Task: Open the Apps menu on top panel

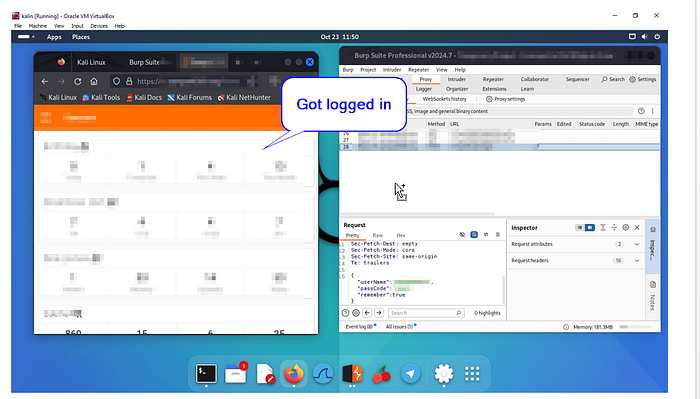Action: coord(54,37)
